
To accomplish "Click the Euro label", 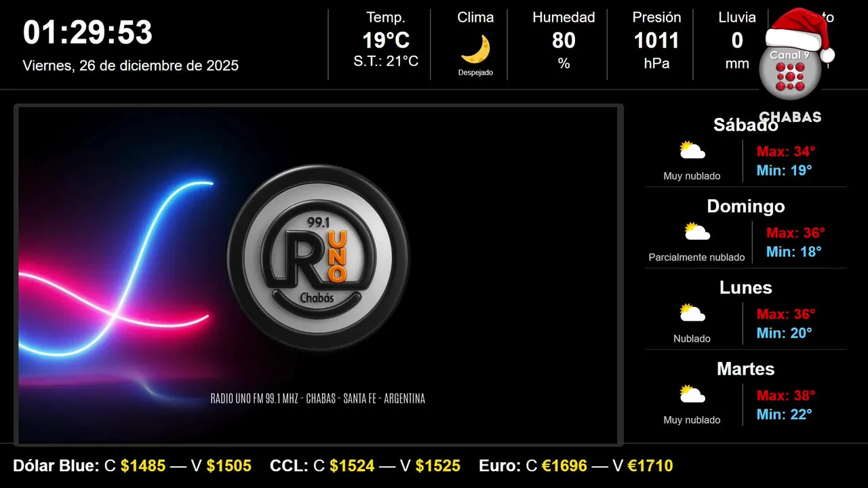I will 500,466.
